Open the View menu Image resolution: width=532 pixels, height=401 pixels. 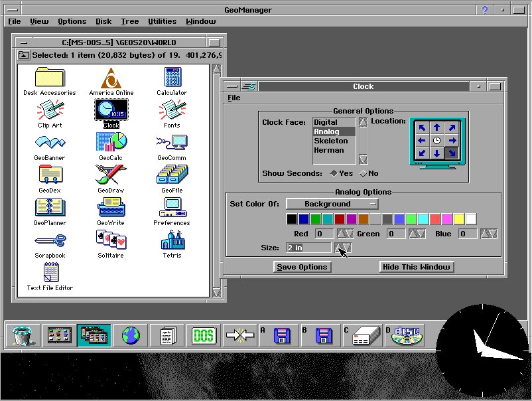(39, 21)
